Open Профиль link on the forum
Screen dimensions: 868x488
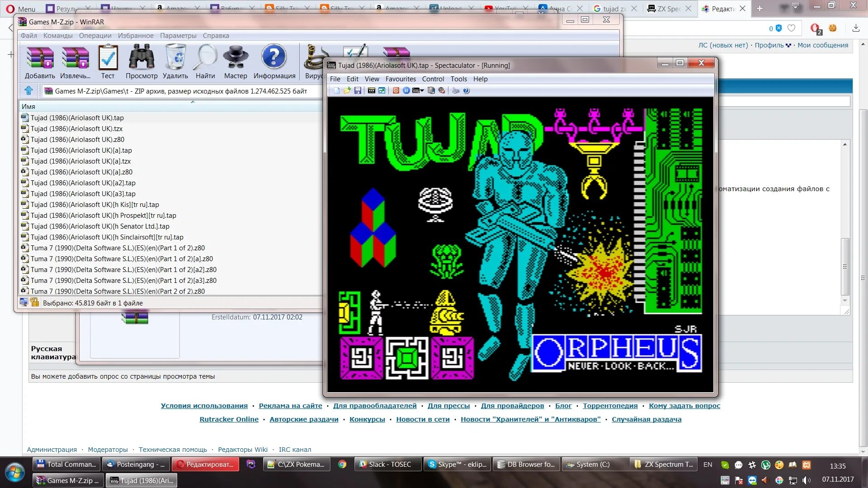[x=769, y=45]
